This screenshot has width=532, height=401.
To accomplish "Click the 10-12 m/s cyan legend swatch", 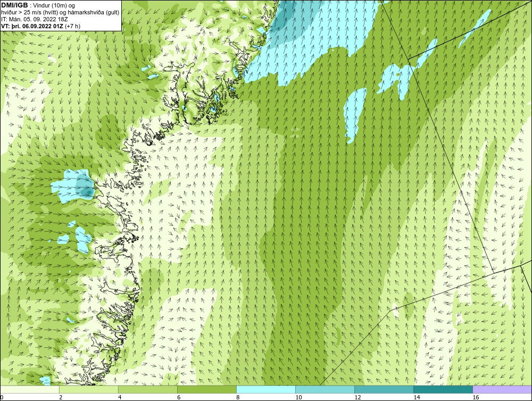I will click(325, 389).
